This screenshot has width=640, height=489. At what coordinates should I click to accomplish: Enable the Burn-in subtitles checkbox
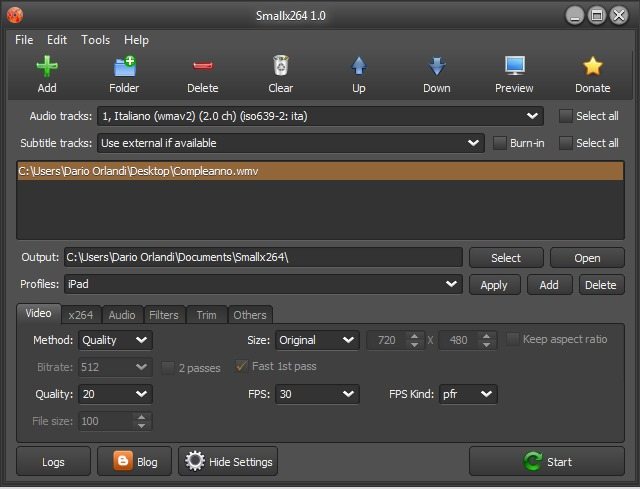[501, 143]
